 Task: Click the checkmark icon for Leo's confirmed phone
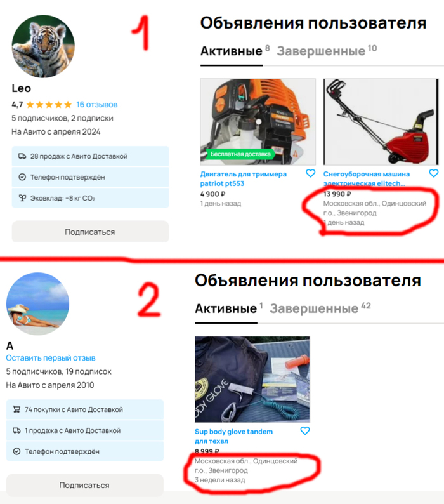(22, 177)
